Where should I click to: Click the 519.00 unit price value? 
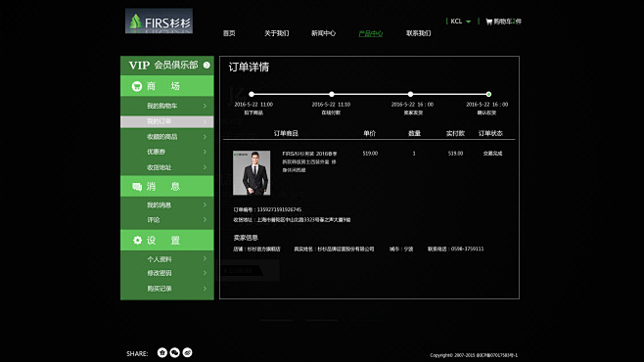(370, 154)
